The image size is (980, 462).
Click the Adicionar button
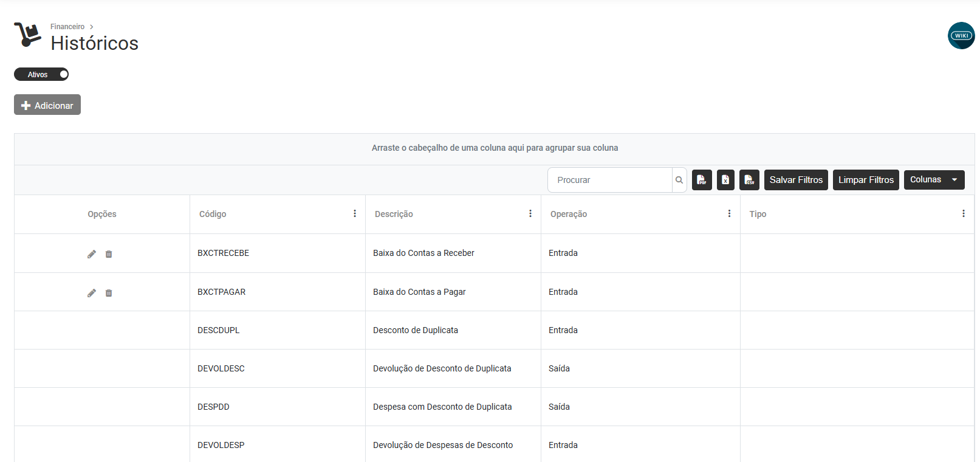[47, 105]
